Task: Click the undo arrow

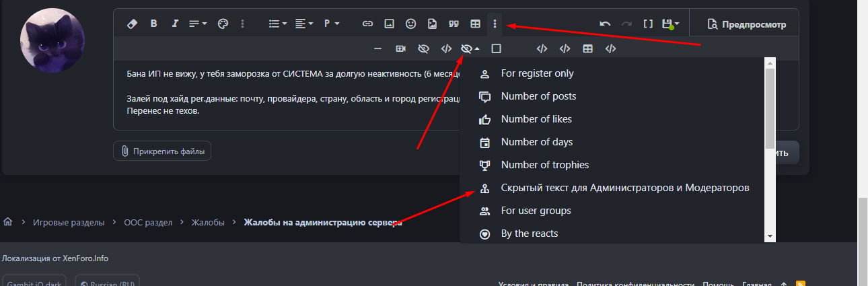Action: pyautogui.click(x=605, y=24)
